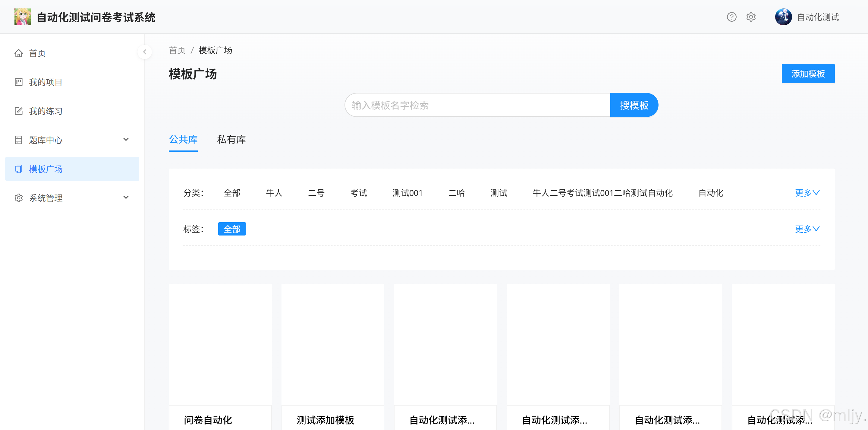
Task: Collapse the sidebar with arrow button
Action: tap(145, 52)
